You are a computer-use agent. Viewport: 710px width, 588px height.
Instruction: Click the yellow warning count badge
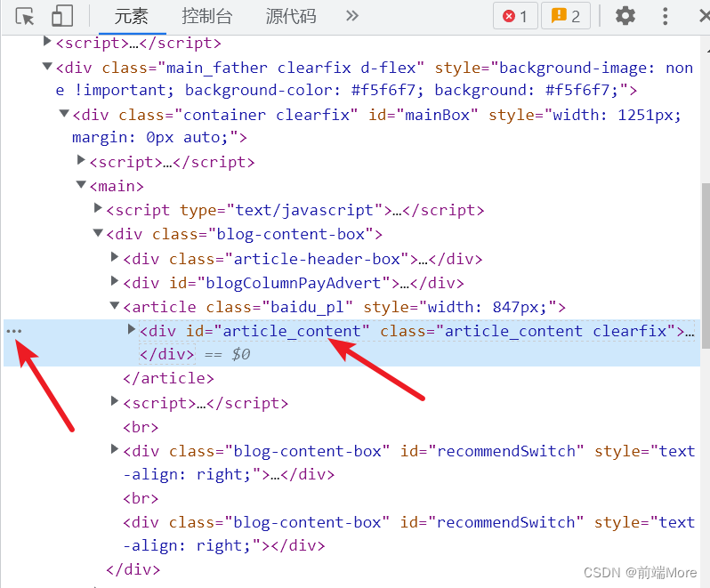click(566, 16)
